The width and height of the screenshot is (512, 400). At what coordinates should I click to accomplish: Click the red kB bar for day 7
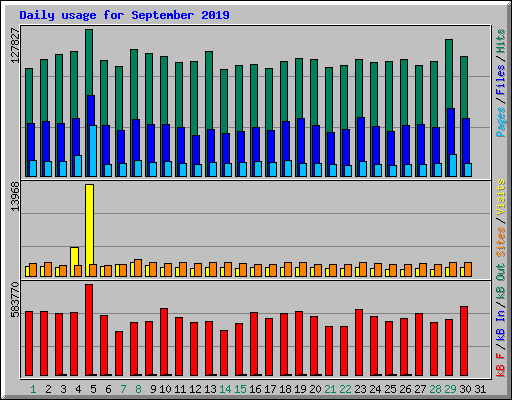[x=119, y=353]
